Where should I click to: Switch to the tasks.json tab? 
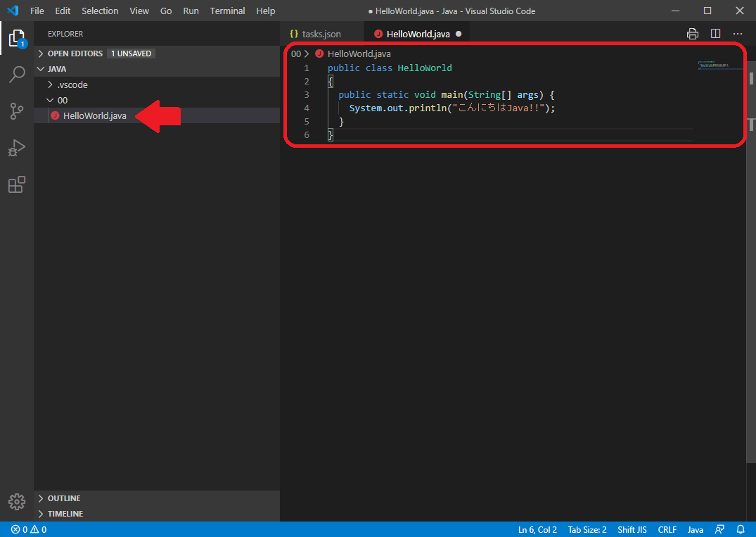point(321,34)
